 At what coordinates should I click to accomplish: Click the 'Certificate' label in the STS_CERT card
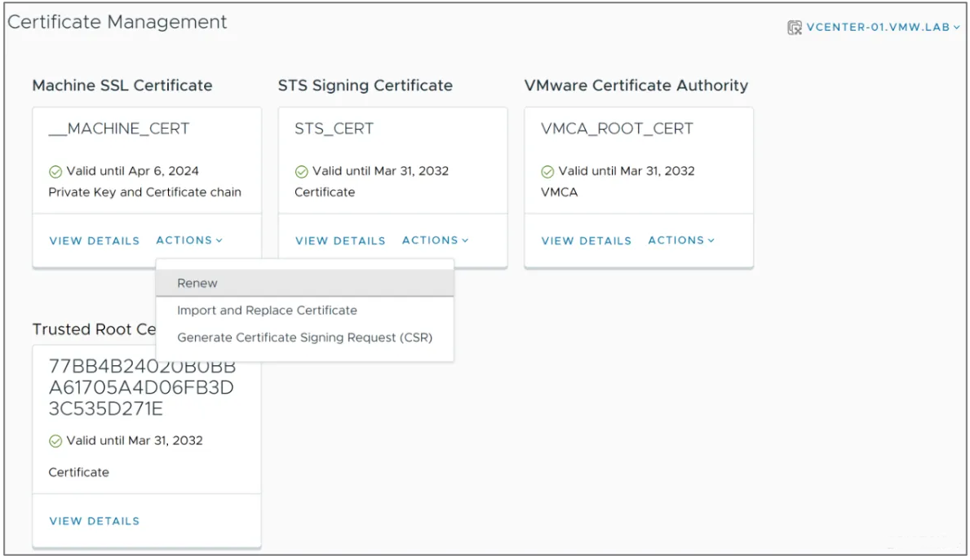325,192
